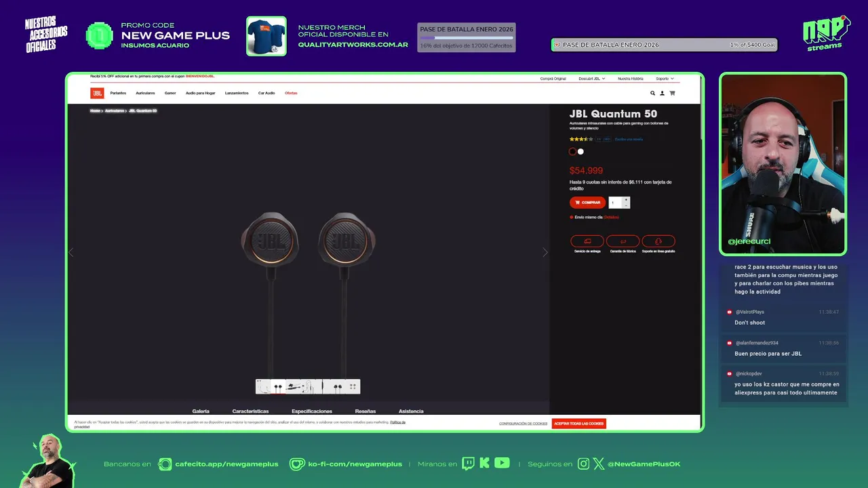The height and width of the screenshot is (488, 868).
Task: Open the Parlantes menu
Action: pyautogui.click(x=118, y=93)
